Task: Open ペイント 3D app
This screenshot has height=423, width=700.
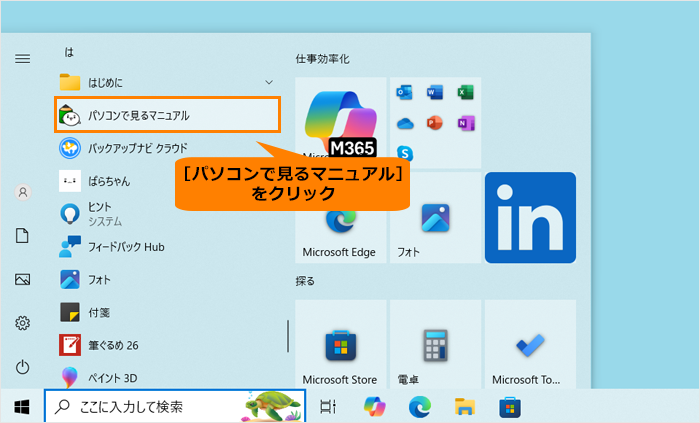Action: coord(167,377)
